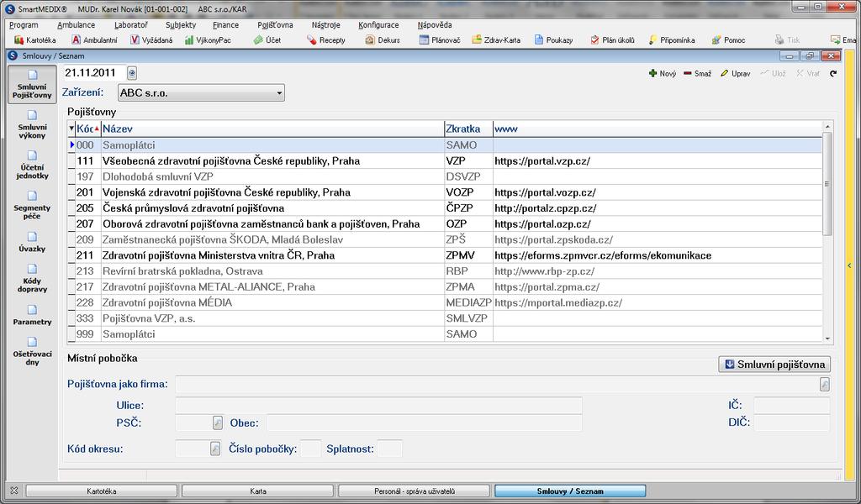
Task: Open the Kód okresu lookup button
Action: tap(215, 449)
